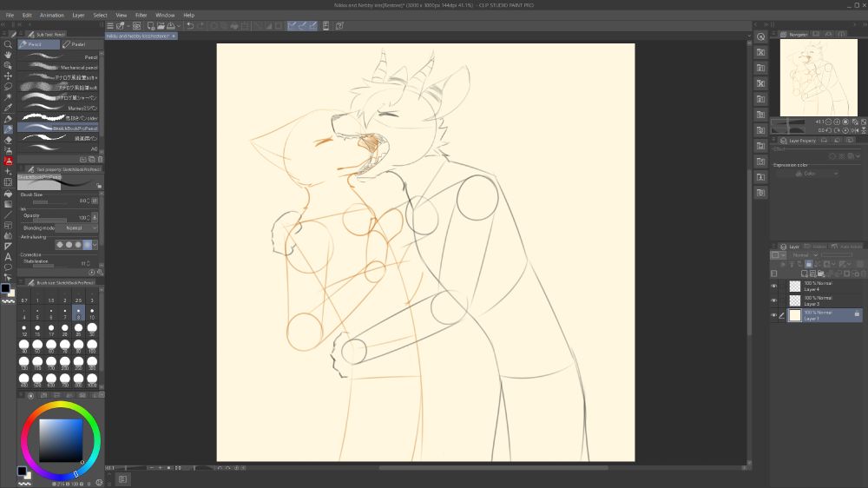This screenshot has height=488, width=868.
Task: Toggle visibility of Layer 3
Action: tap(774, 300)
